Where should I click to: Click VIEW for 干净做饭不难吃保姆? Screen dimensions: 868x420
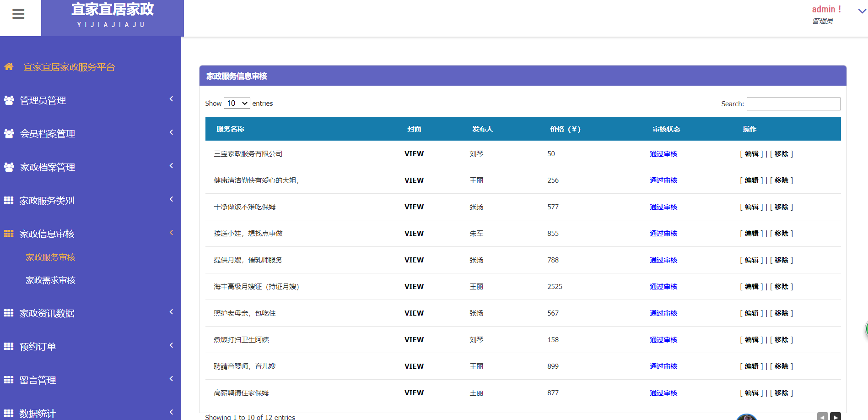414,207
